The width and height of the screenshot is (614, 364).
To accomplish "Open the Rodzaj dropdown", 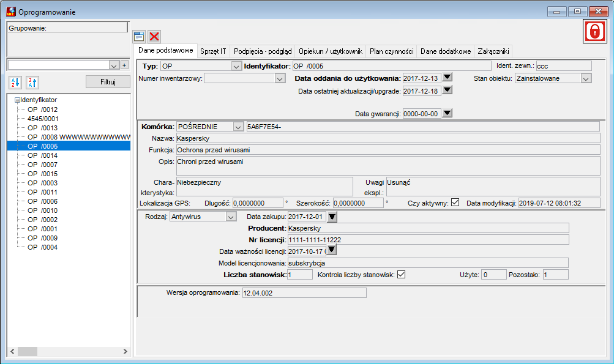I will pyautogui.click(x=231, y=217).
